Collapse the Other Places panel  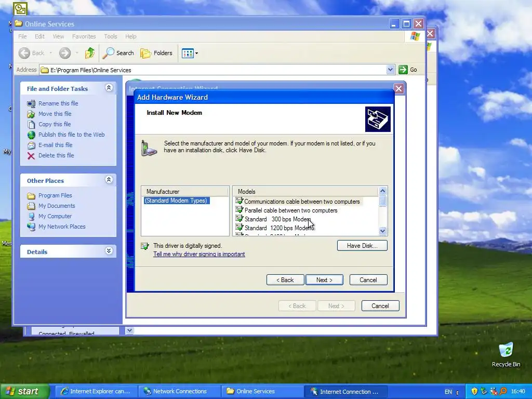(109, 180)
